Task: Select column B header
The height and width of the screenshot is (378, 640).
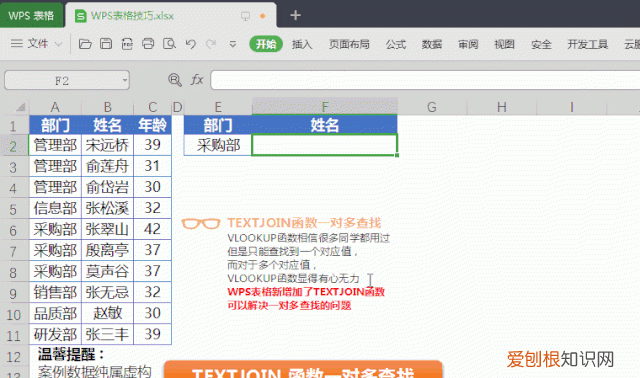Action: pos(107,107)
